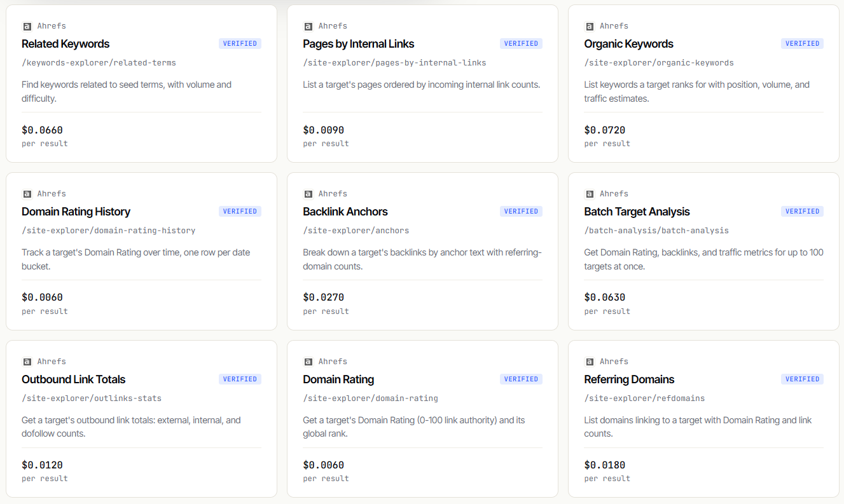Select path /batch-analysis/batch-analysis

656,231
